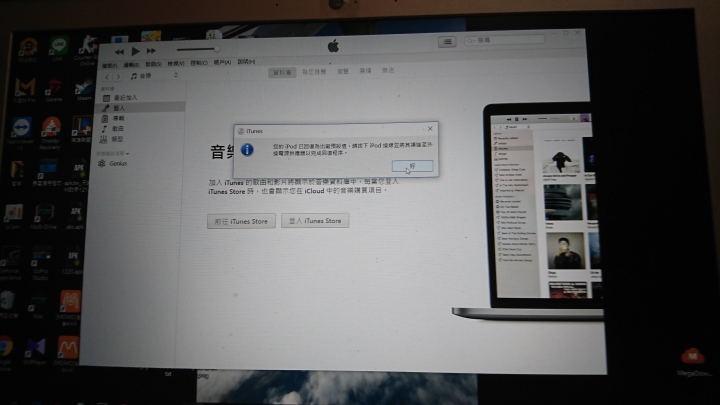Select the 瀏覽 tab

pos(343,71)
